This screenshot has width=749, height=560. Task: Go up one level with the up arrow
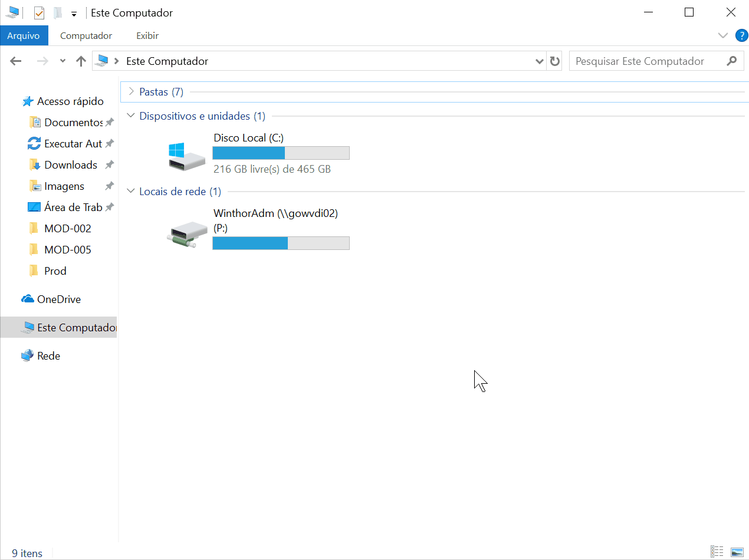(81, 61)
